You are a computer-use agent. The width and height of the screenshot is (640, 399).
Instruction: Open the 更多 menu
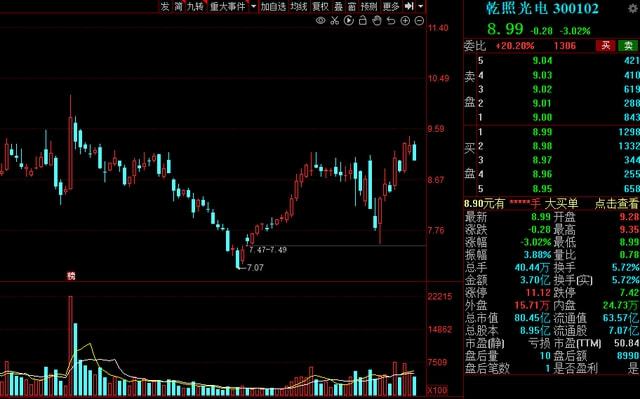click(391, 7)
